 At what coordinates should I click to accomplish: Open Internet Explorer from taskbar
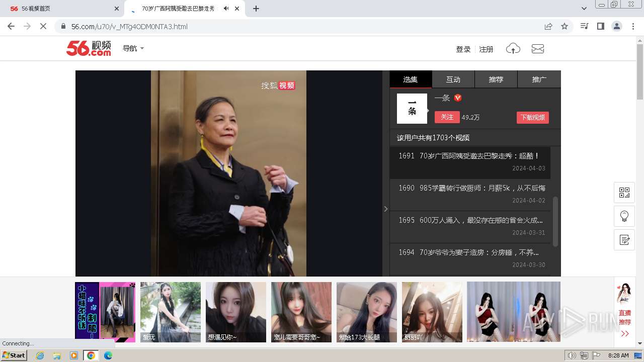coord(40,355)
